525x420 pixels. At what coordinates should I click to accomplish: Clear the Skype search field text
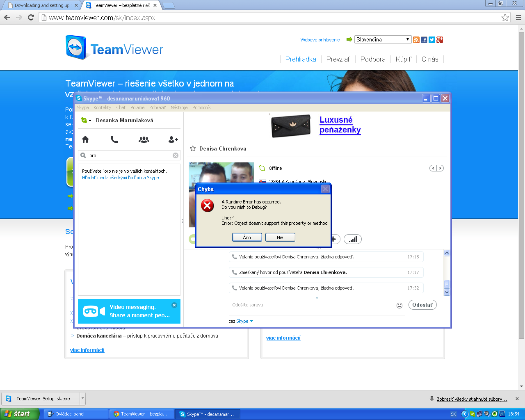[176, 155]
